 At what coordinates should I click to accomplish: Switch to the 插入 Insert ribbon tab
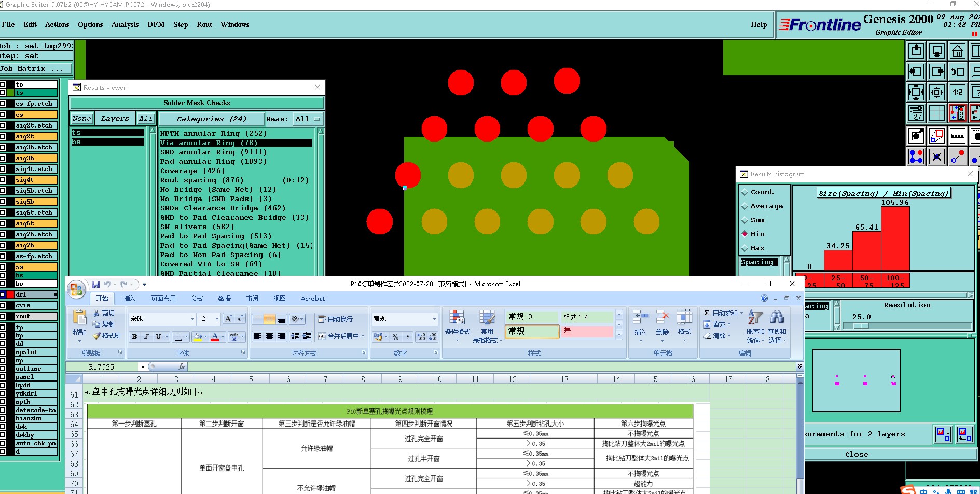pyautogui.click(x=129, y=299)
